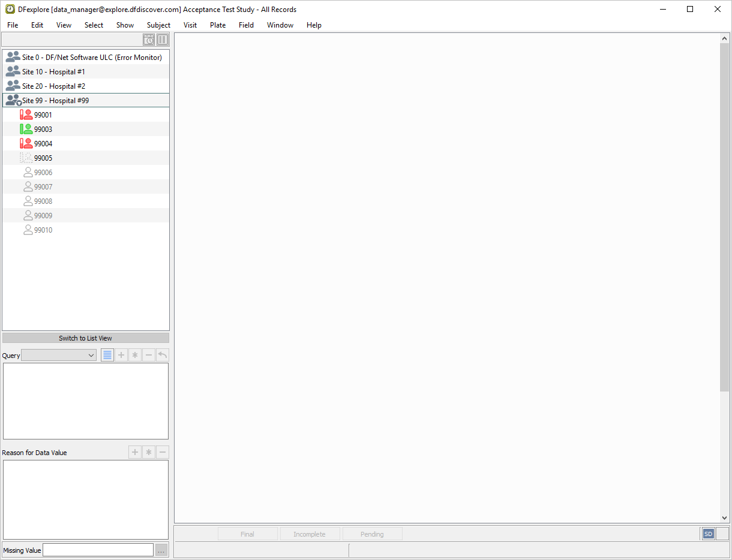This screenshot has height=560, width=732.
Task: Open the Plate menu
Action: (x=218, y=25)
